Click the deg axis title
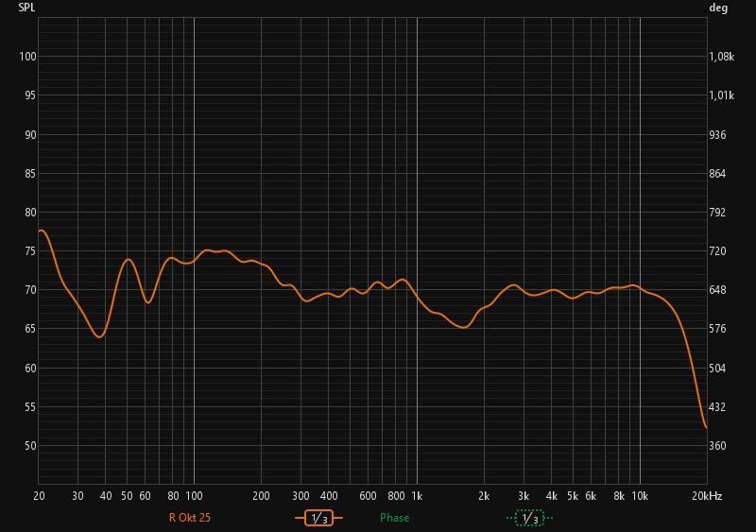The width and height of the screenshot is (756, 532). [718, 8]
